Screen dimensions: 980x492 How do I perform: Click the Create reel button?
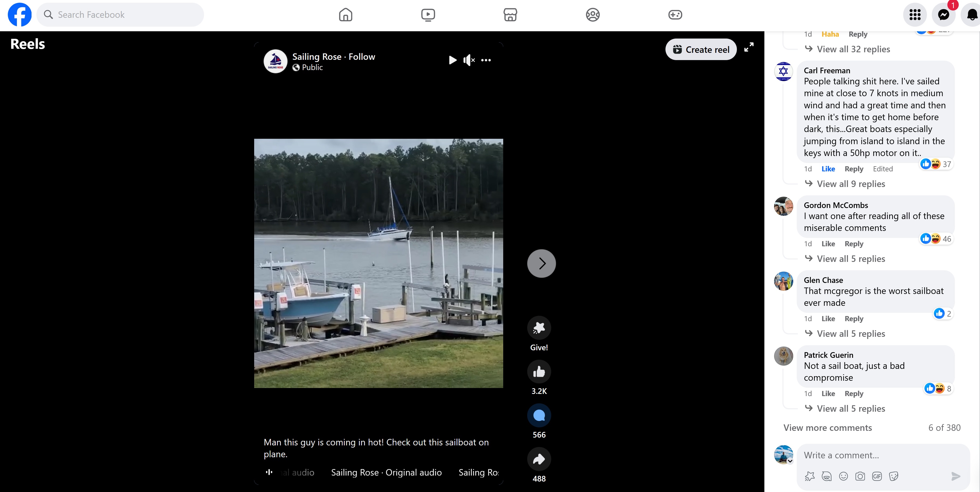click(701, 49)
